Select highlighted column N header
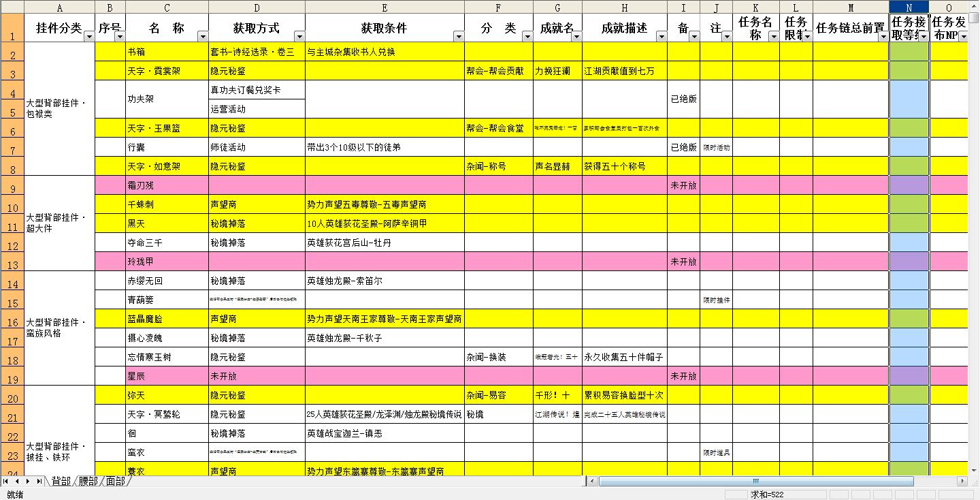Image resolution: width=980 pixels, height=500 pixels. click(x=909, y=7)
